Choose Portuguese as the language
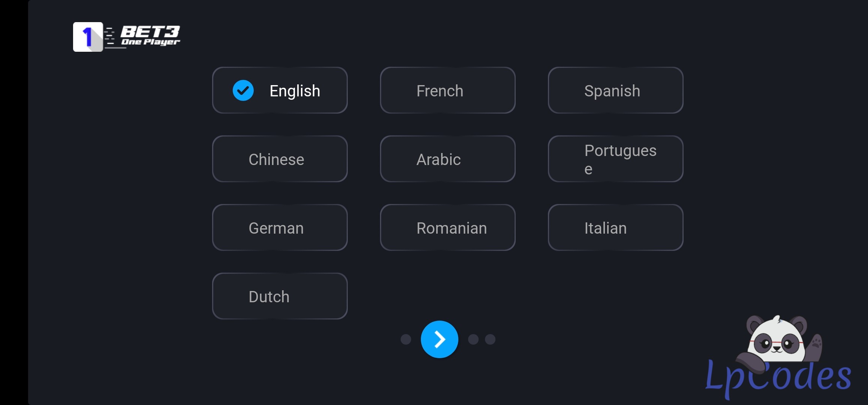868x405 pixels. point(615,159)
